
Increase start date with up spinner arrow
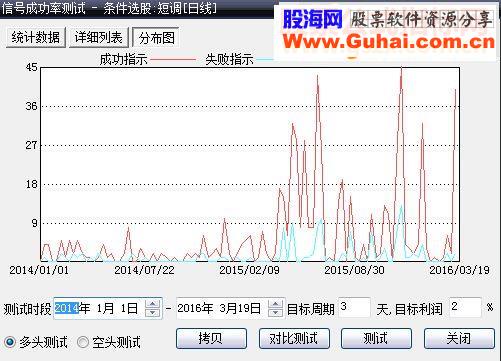(153, 304)
